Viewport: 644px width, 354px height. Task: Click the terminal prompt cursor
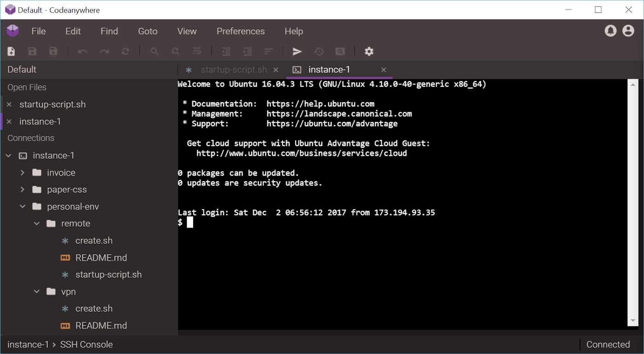coord(190,223)
